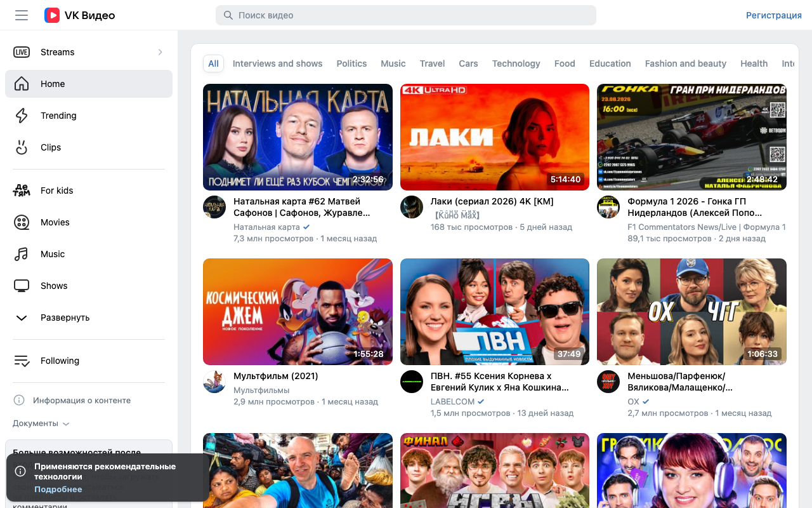Open ПВН. #55 Ксения Корнева title
The image size is (812, 508).
(x=500, y=382)
